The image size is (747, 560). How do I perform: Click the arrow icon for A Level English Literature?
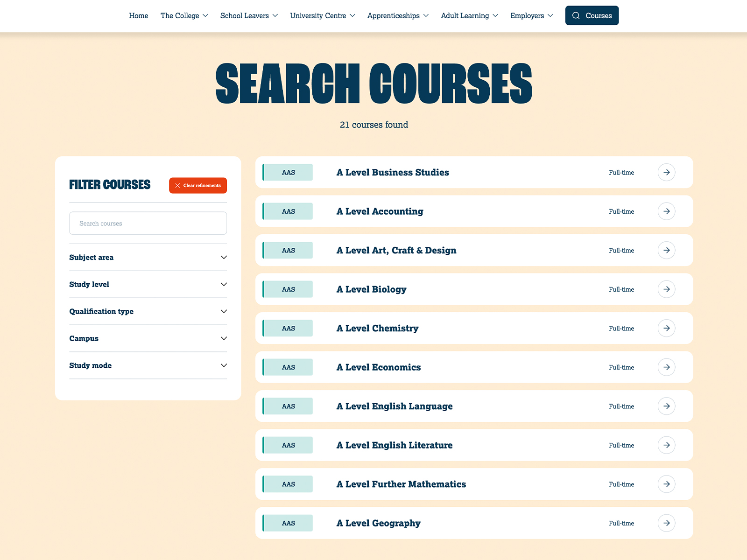[666, 445]
